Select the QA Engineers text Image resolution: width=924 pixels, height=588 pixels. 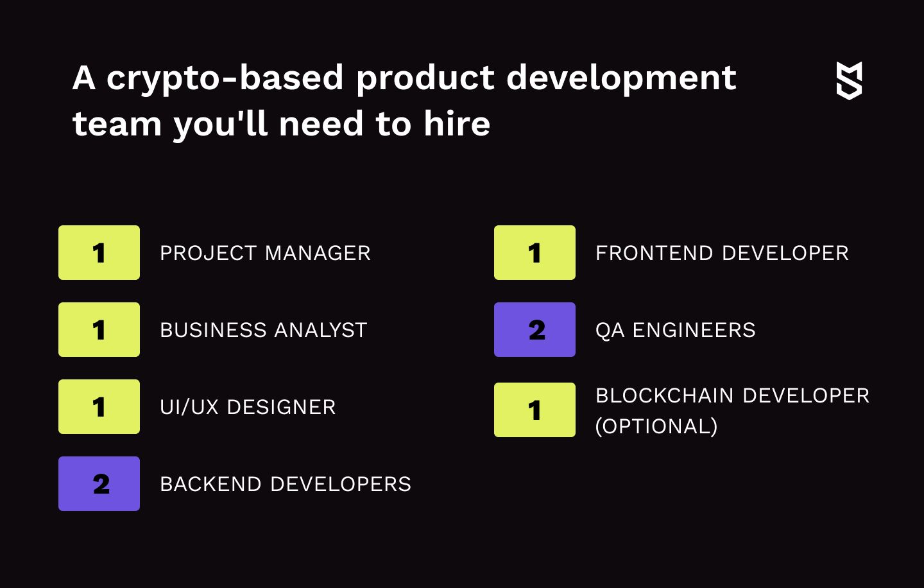[676, 330]
